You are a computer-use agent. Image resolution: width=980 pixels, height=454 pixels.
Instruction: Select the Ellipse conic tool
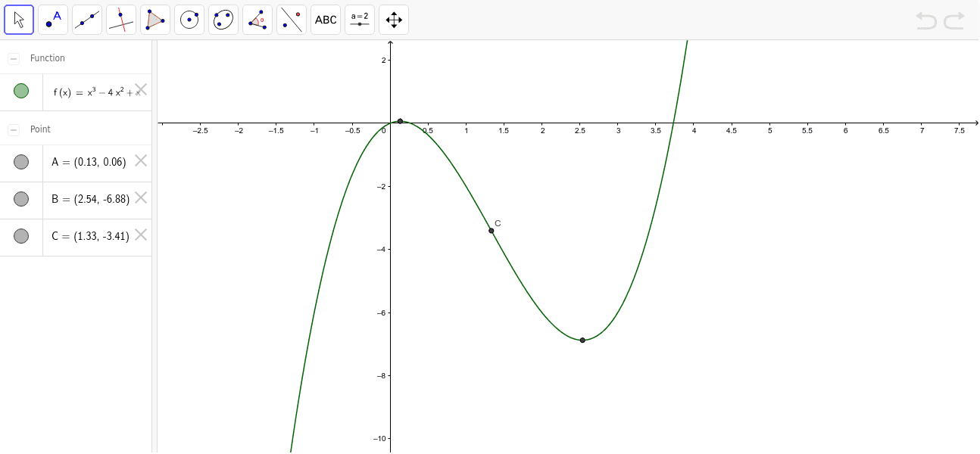click(x=223, y=20)
